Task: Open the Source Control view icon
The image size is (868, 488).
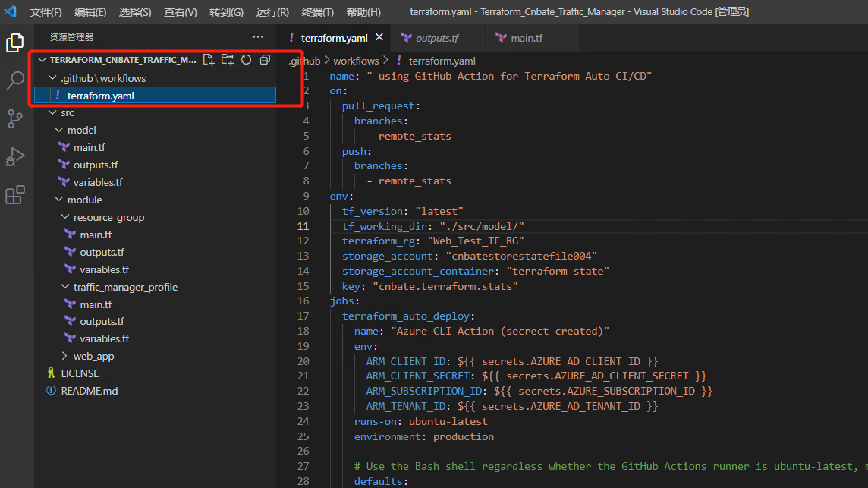Action: (15, 118)
